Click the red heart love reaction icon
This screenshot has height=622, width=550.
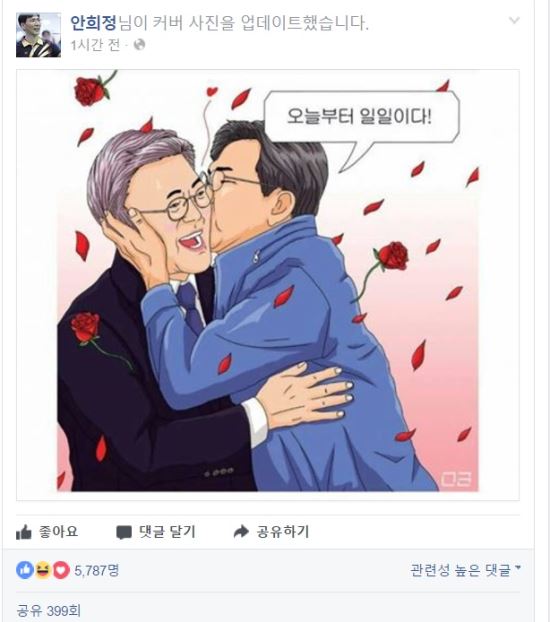point(61,570)
